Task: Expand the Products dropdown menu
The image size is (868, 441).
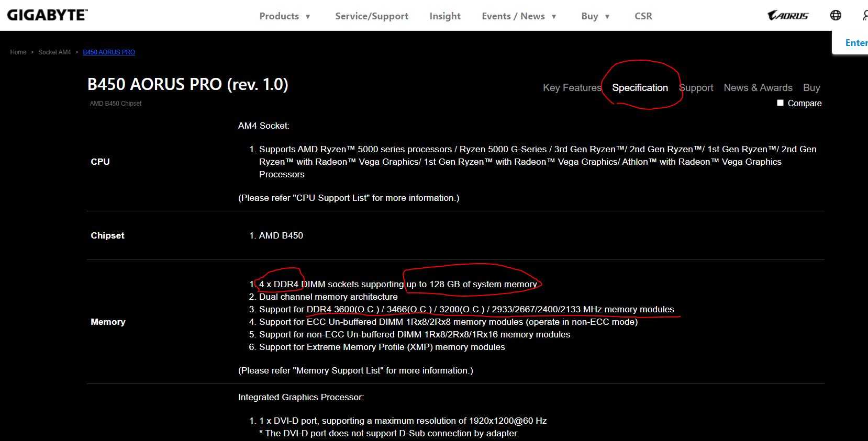Action: pos(285,16)
